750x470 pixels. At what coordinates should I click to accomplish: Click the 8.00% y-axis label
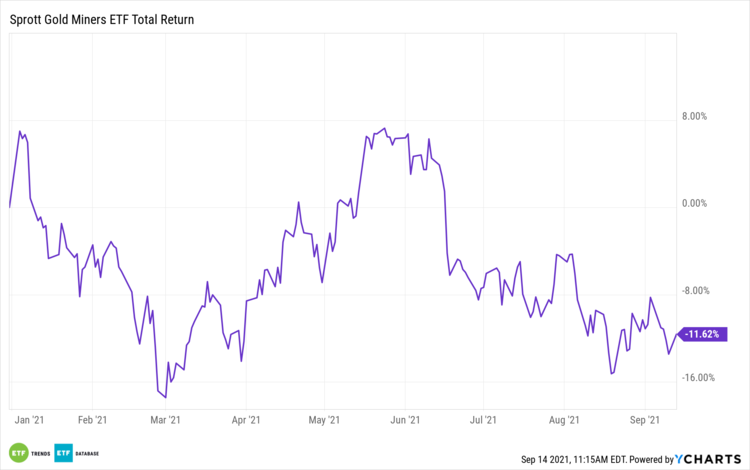click(693, 116)
